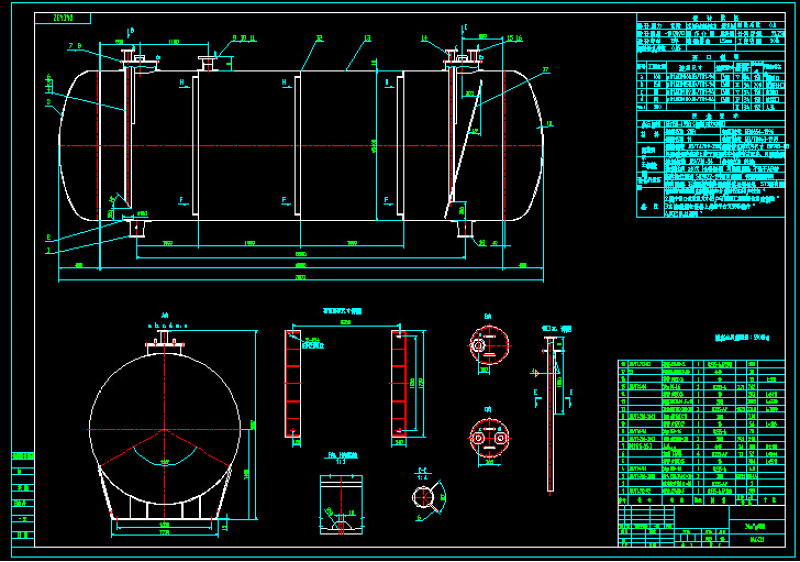The height and width of the screenshot is (562, 800).
Task: Select the long dip pipe detail drawing
Action: click(551, 414)
